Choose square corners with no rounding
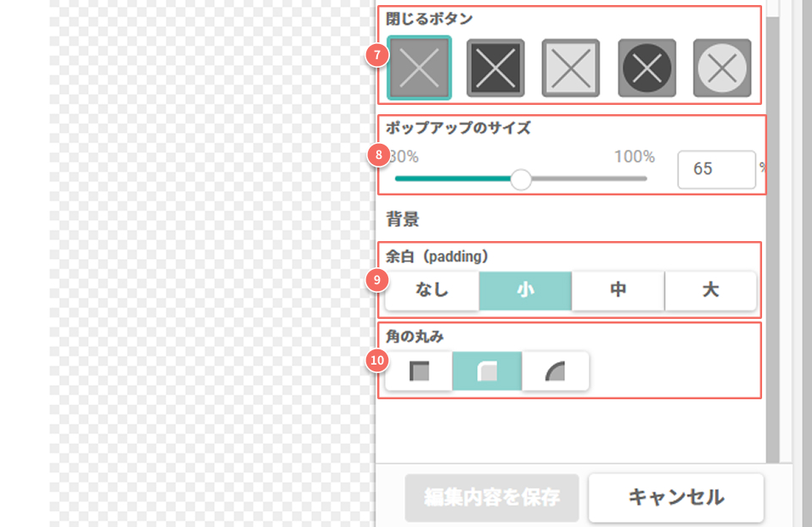The height and width of the screenshot is (527, 812). pyautogui.click(x=420, y=371)
